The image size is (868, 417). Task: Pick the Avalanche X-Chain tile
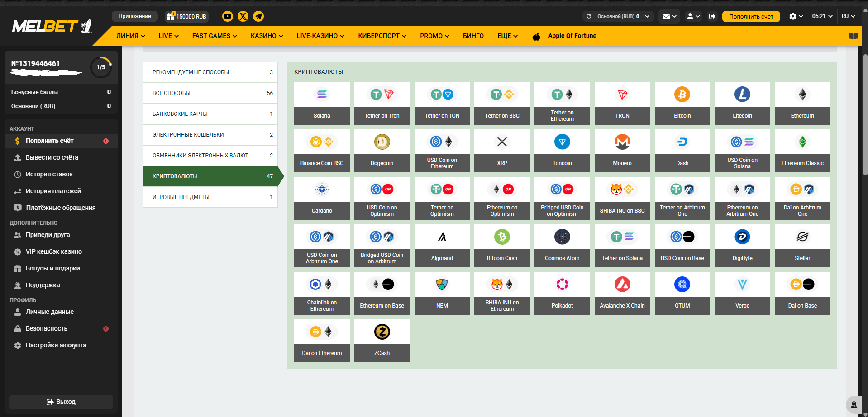pyautogui.click(x=622, y=293)
